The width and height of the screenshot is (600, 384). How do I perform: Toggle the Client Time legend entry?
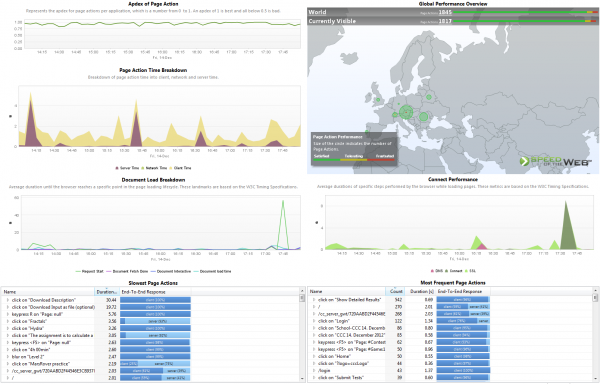pyautogui.click(x=180, y=168)
